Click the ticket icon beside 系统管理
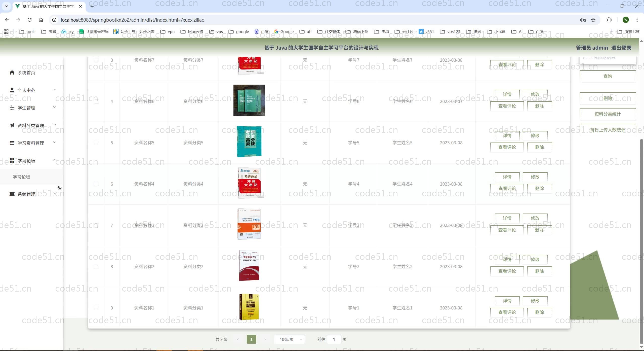 tap(12, 194)
